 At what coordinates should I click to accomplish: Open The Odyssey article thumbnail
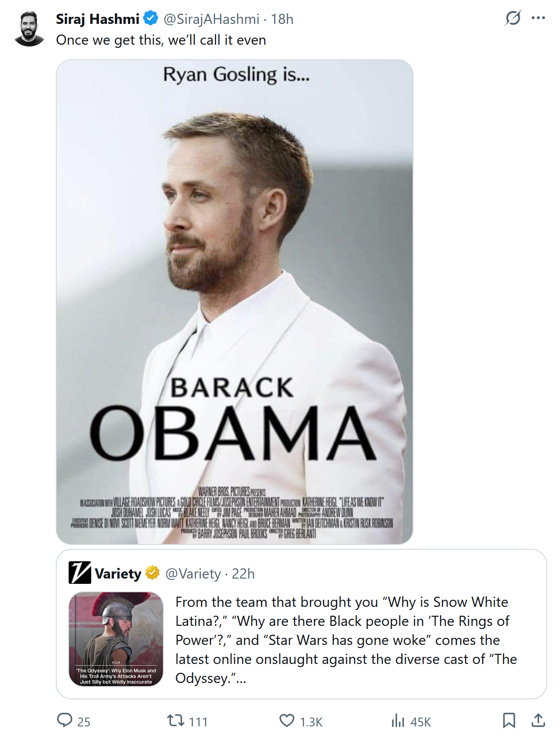pos(116,639)
